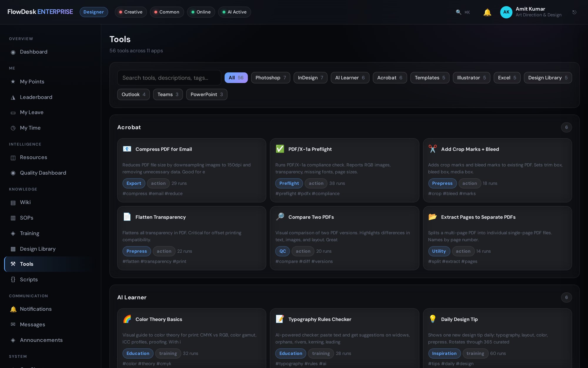
Task: Open Extract Pages to Separate PDFs card
Action: click(497, 238)
